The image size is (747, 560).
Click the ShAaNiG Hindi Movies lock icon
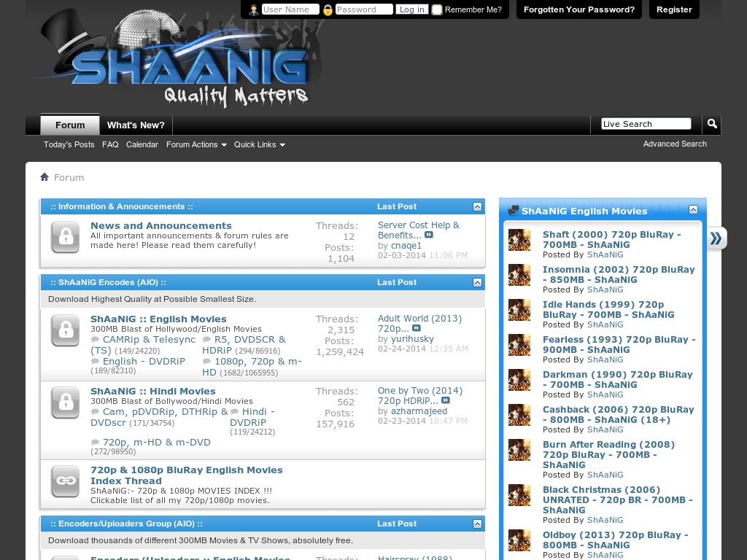click(x=66, y=402)
